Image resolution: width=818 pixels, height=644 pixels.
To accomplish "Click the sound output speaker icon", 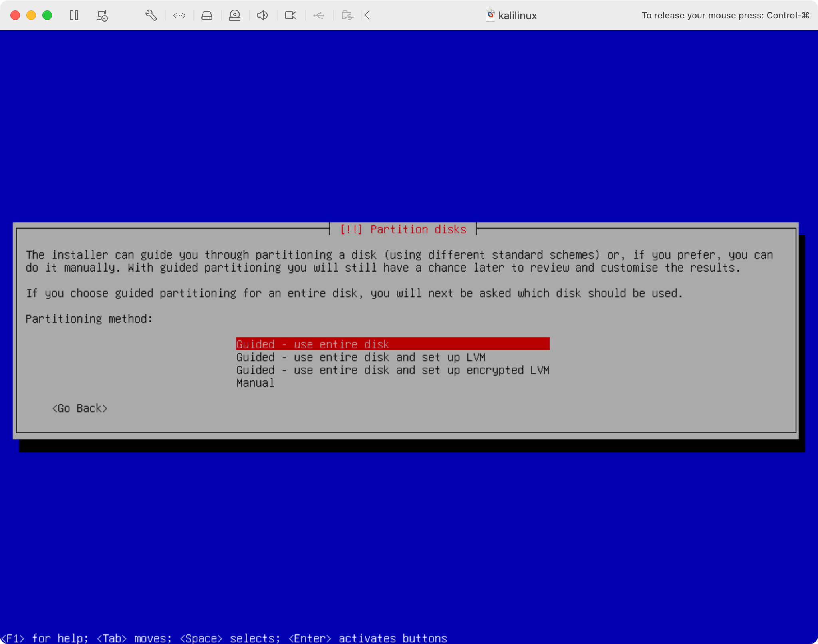I will [262, 15].
